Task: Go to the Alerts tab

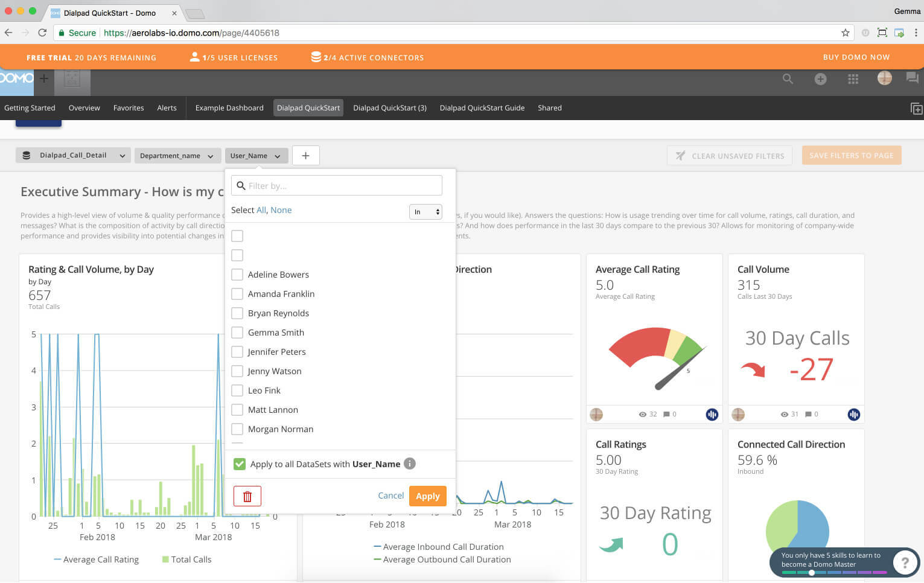Action: (167, 108)
